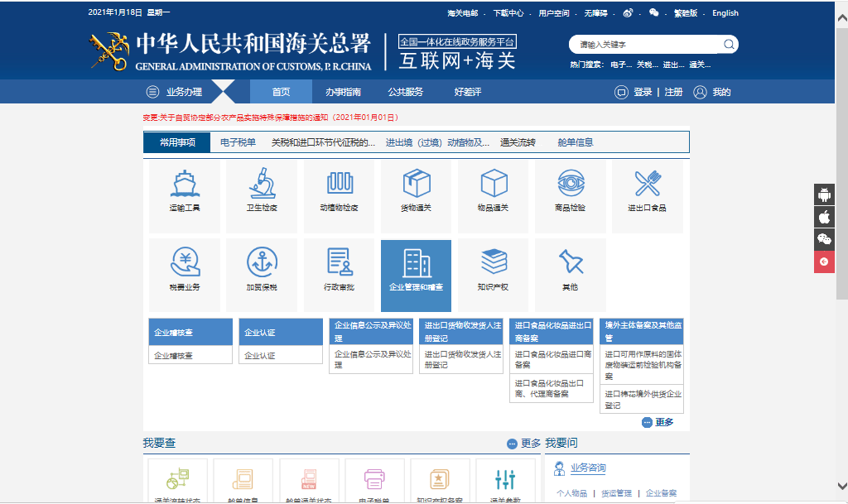
Task: Open the WeChat icon in top bar
Action: pos(654,12)
